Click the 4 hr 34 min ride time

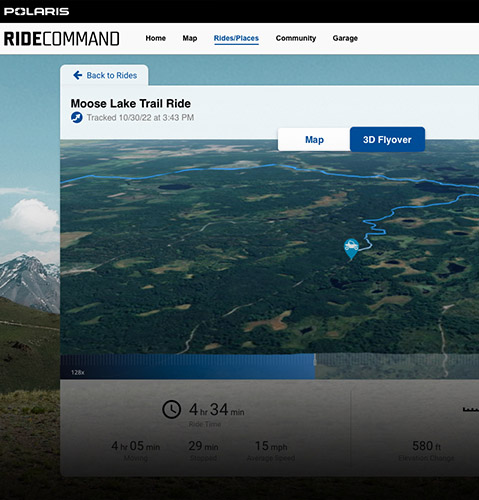point(217,410)
